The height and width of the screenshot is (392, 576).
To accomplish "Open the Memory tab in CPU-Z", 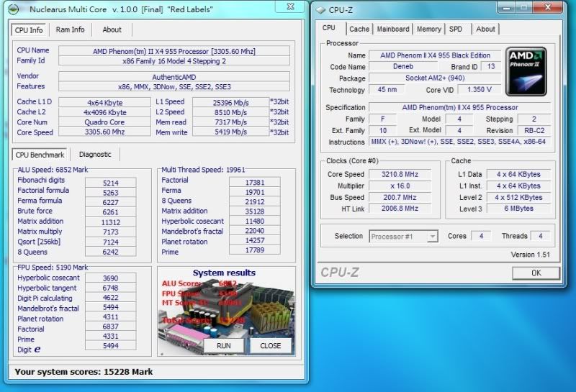I will tap(428, 29).
